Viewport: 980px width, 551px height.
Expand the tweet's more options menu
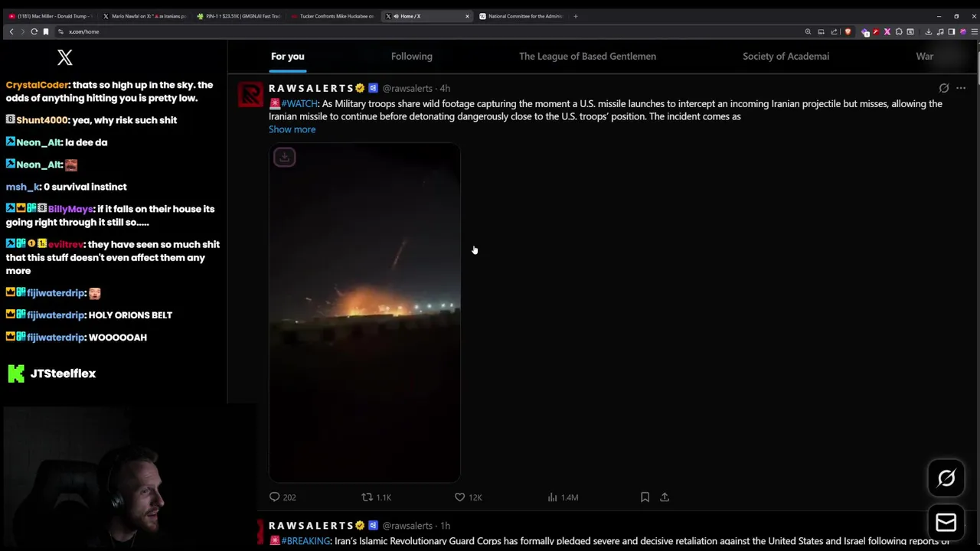(x=961, y=88)
